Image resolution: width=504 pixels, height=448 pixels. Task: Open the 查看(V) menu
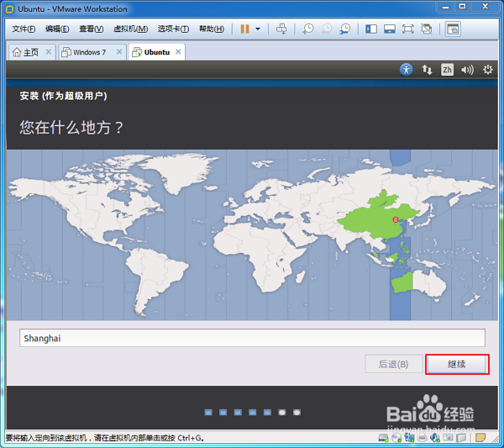click(x=92, y=29)
